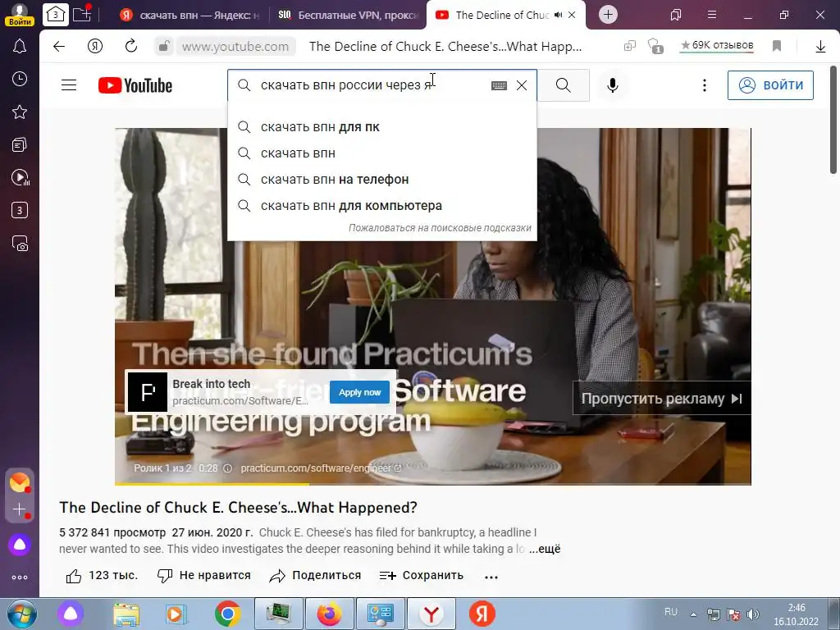The width and height of the screenshot is (840, 630).
Task: Toggle the 'Не нравится' dislike button
Action: (x=204, y=576)
